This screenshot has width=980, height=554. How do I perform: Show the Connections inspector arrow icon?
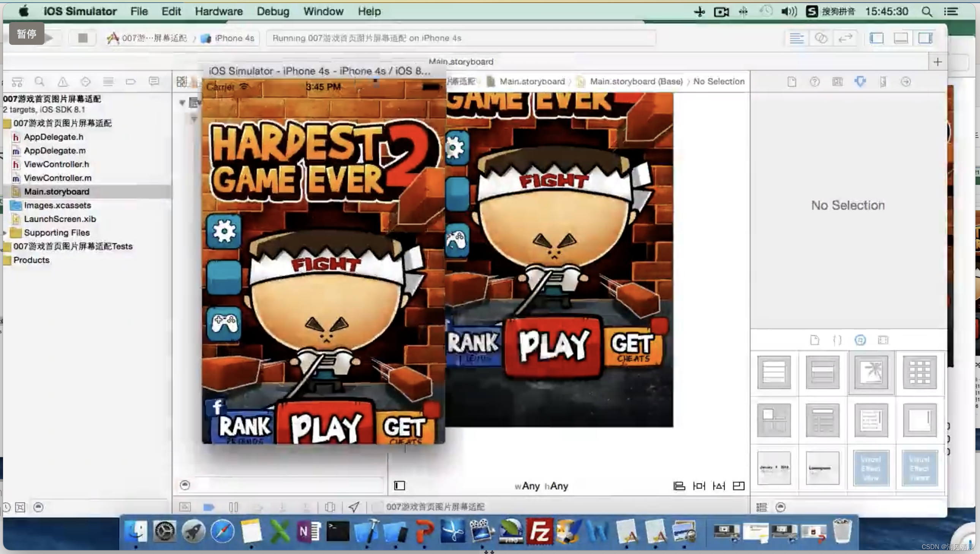point(906,81)
